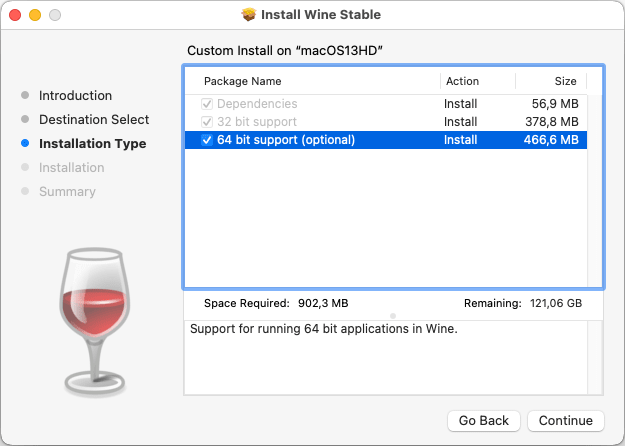Click the Install Wine Stable window title
625x446 pixels.
[x=321, y=15]
